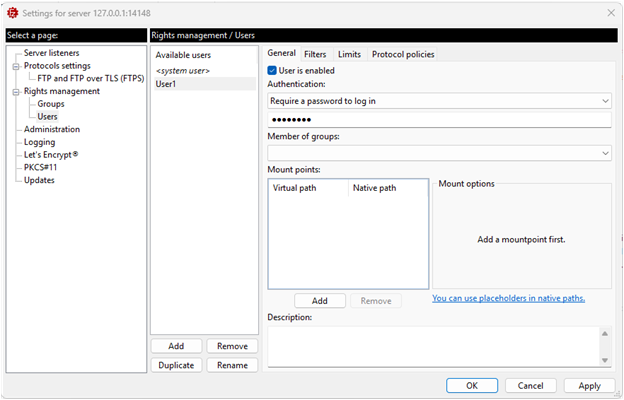Add a new mount point
The height and width of the screenshot is (400, 624).
[319, 300]
